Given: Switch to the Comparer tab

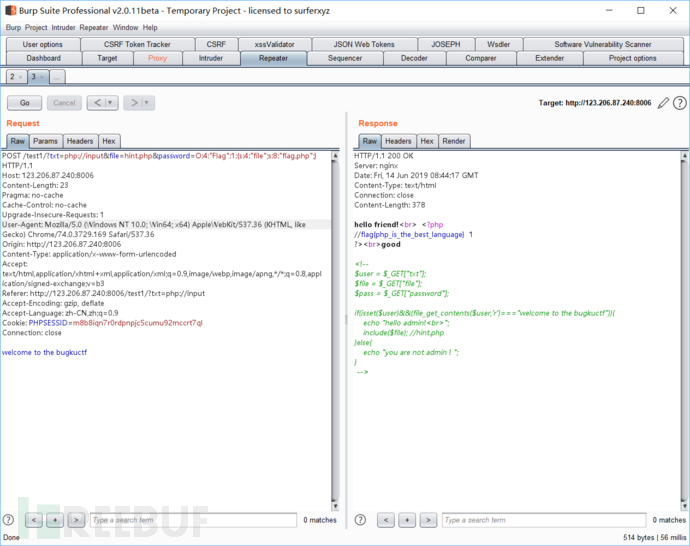Looking at the screenshot, I should (x=481, y=58).
